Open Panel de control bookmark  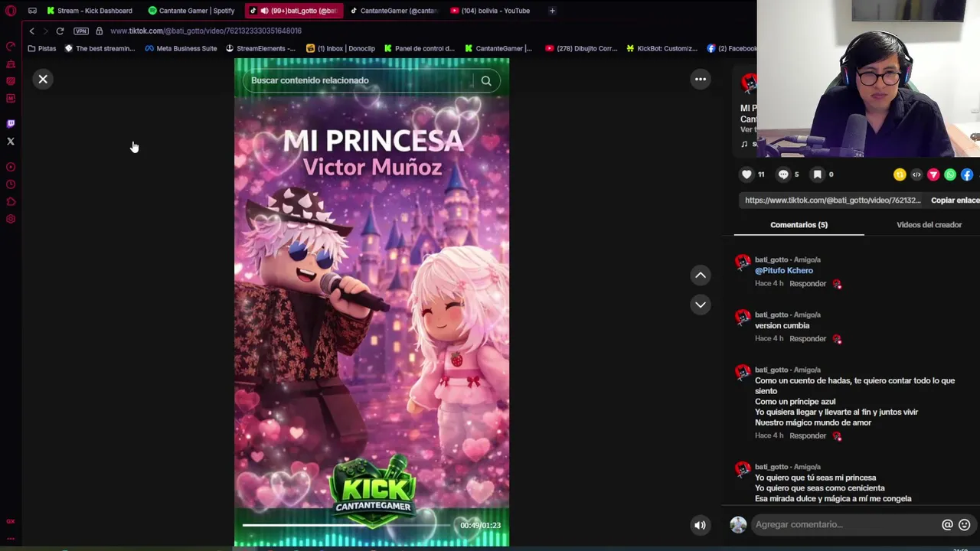420,48
